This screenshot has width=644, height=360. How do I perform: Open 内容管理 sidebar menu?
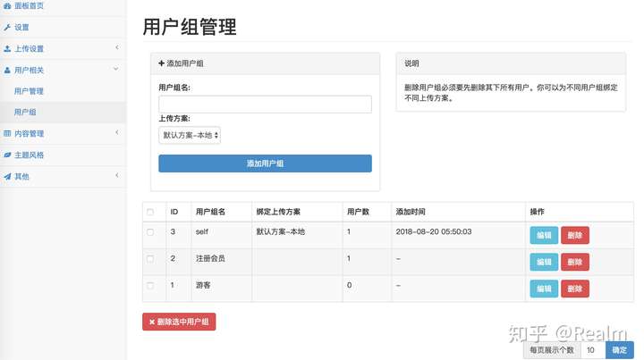coord(29,134)
